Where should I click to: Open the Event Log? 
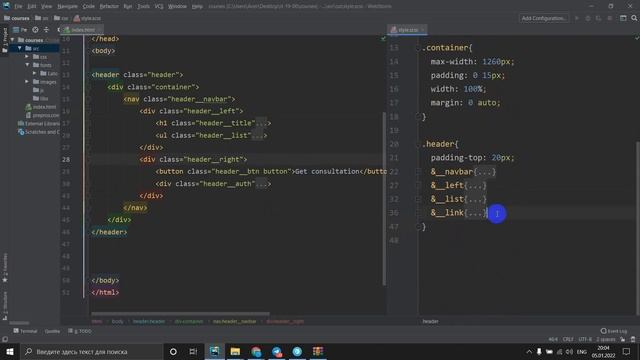(x=613, y=331)
